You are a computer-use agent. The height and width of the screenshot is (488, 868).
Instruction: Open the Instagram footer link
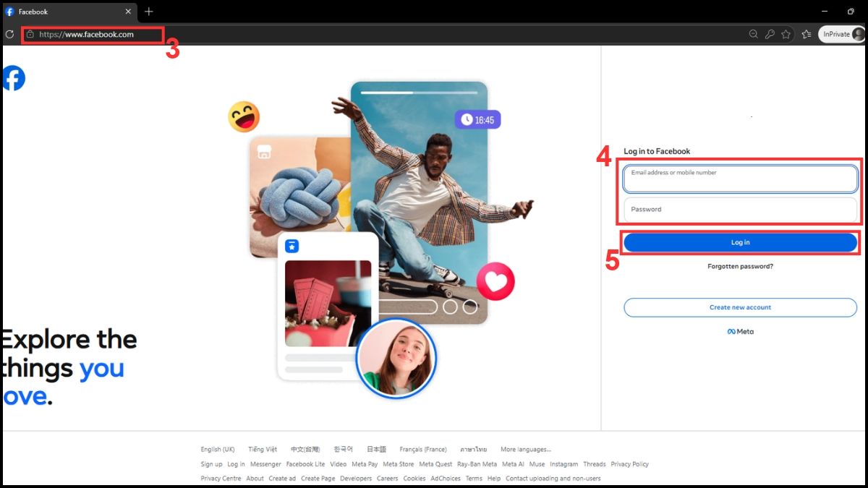(564, 464)
